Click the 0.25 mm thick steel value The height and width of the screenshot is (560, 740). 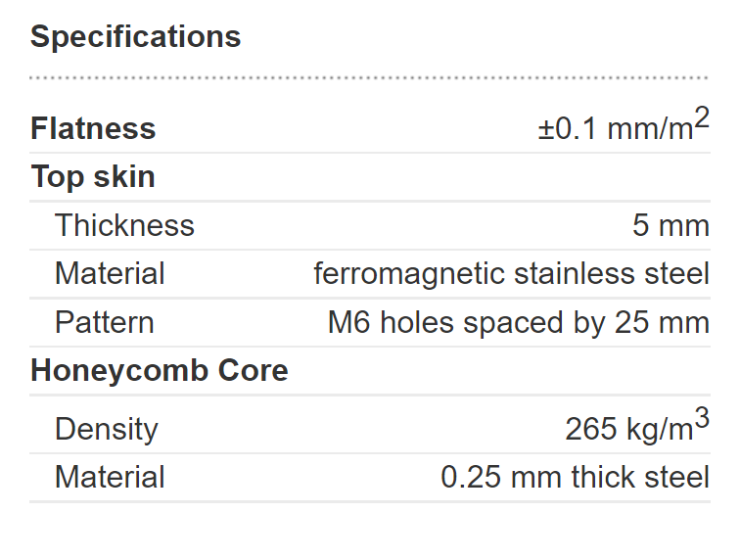tap(575, 477)
